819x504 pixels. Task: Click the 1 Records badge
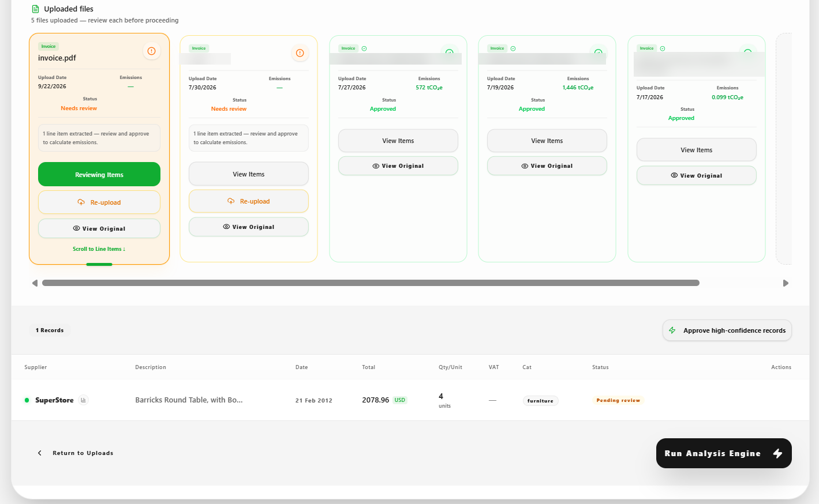[x=50, y=330]
